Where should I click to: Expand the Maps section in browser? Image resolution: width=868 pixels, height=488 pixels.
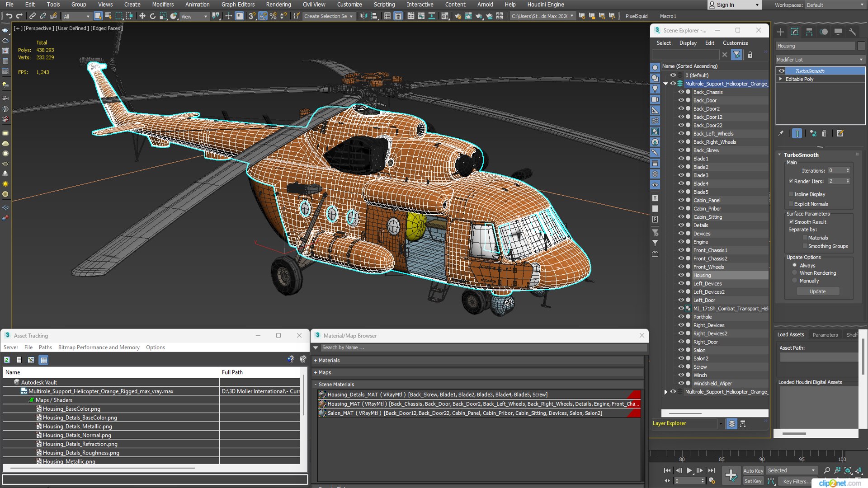(x=316, y=373)
